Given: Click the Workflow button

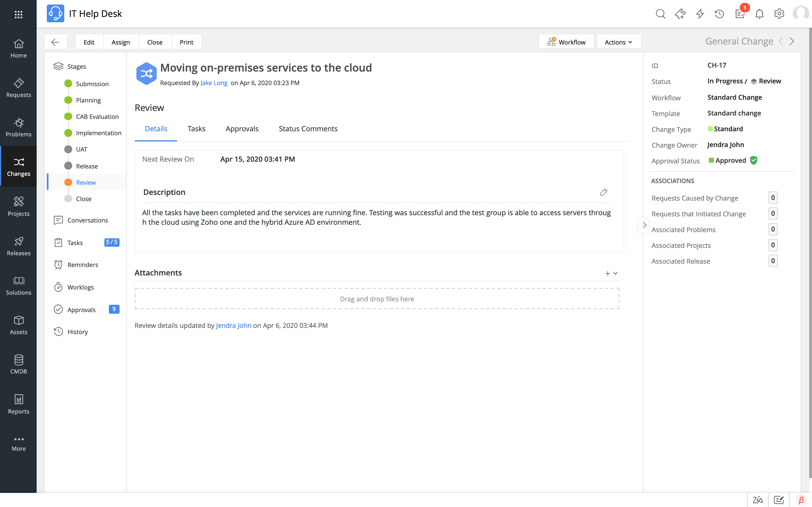Looking at the screenshot, I should [x=566, y=42].
